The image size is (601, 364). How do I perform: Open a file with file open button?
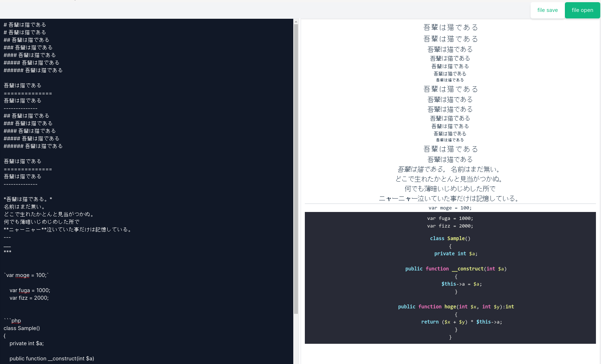[x=582, y=10]
